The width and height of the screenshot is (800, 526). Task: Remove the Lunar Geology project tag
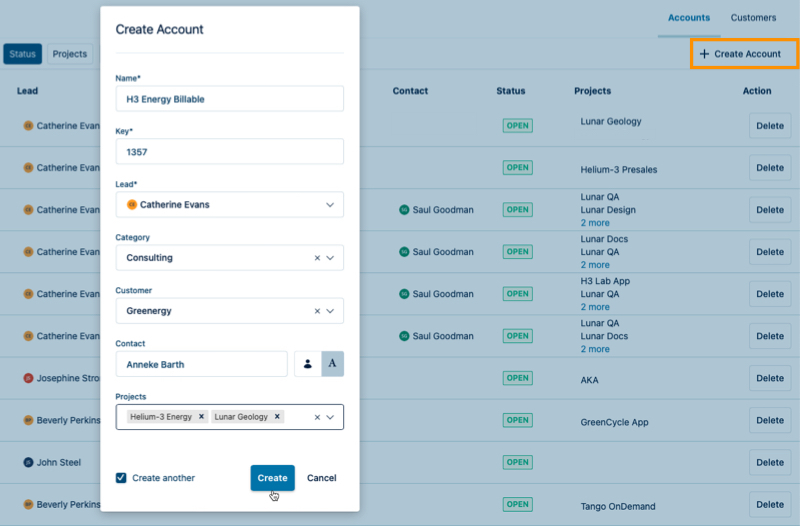coord(277,417)
